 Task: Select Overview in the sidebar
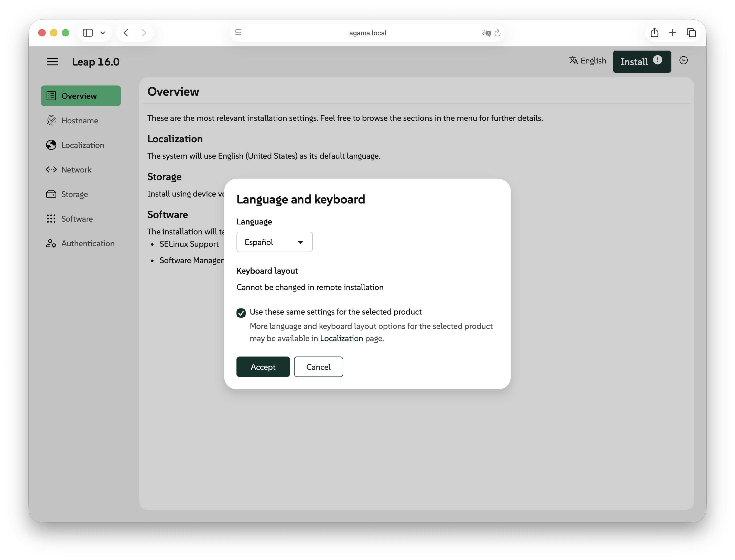[x=81, y=96]
